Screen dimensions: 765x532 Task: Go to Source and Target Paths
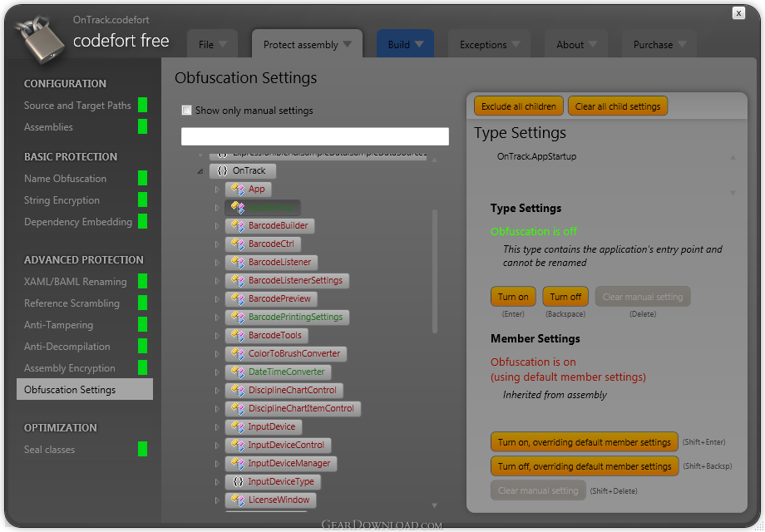[77, 106]
